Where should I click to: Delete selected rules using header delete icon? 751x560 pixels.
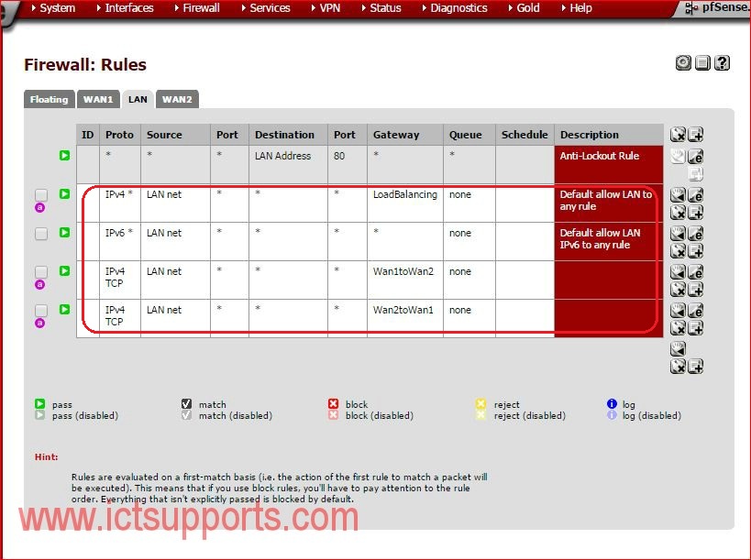678,135
